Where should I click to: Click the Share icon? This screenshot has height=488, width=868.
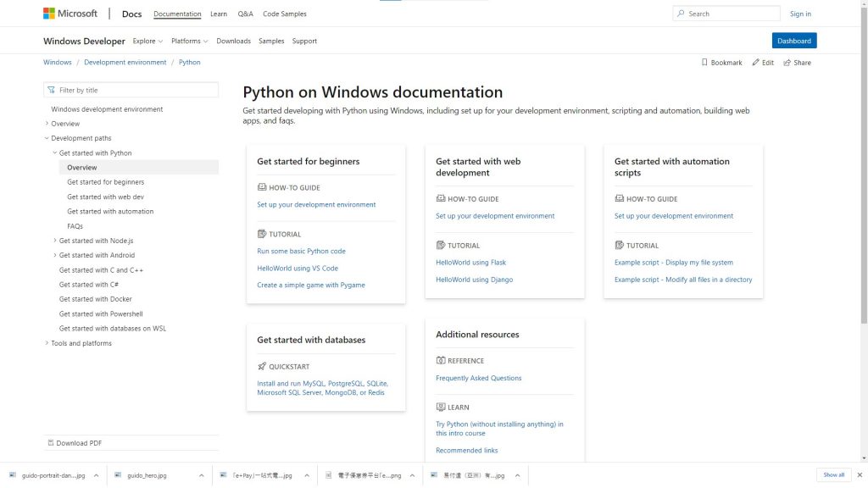tap(787, 63)
